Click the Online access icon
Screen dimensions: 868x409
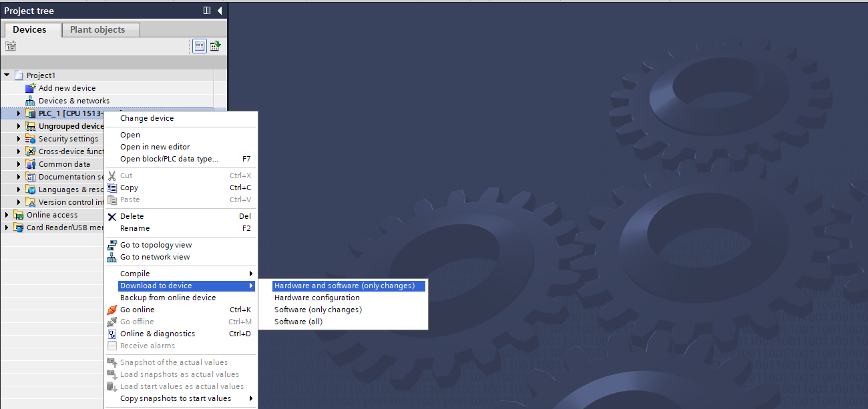pyautogui.click(x=18, y=215)
